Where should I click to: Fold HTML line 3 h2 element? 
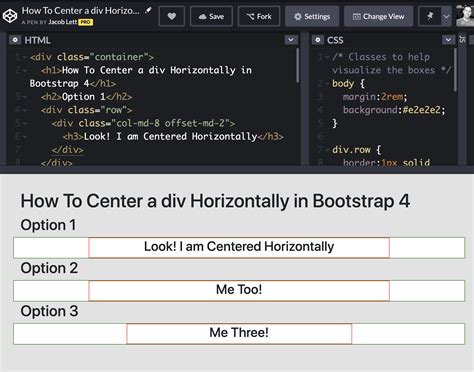[24, 97]
